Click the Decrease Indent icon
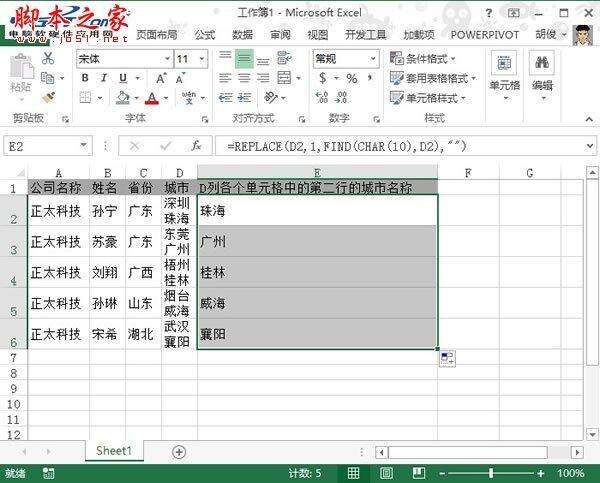The height and width of the screenshot is (483, 600). 225,98
